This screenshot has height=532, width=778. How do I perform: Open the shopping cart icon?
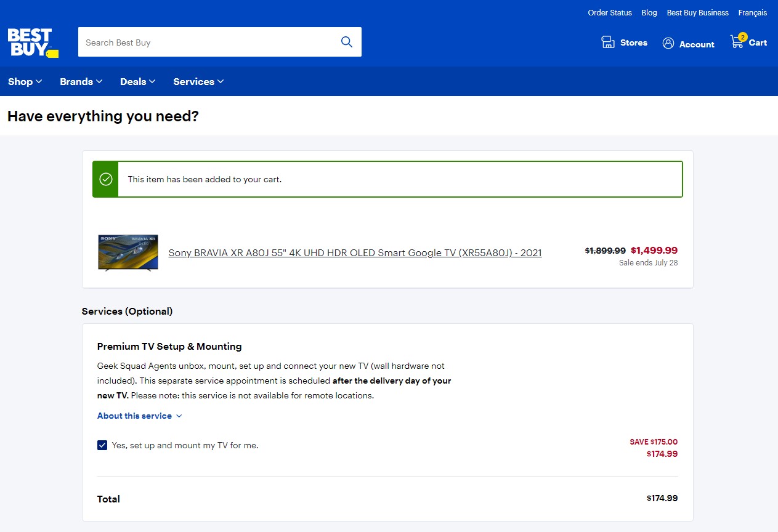pos(737,42)
